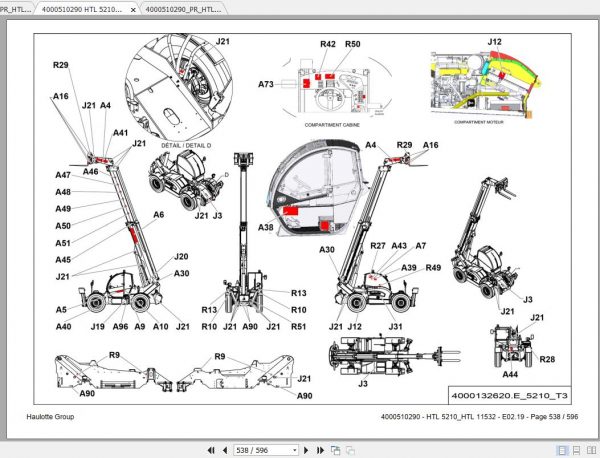Switch to continuous scrolling page mode
Screen dimensions: 600x458
point(576,450)
